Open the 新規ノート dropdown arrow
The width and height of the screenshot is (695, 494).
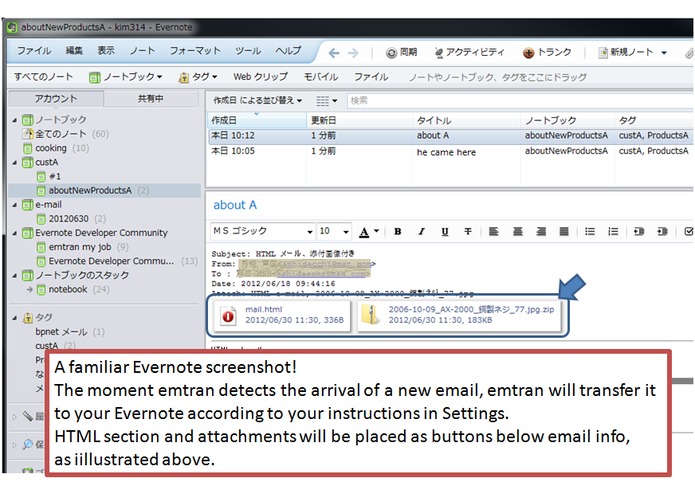pos(664,53)
